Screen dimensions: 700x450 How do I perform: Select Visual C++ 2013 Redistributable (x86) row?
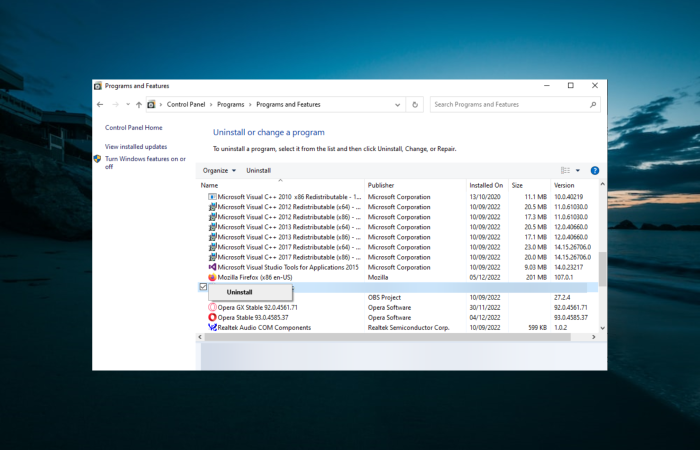[x=397, y=237]
